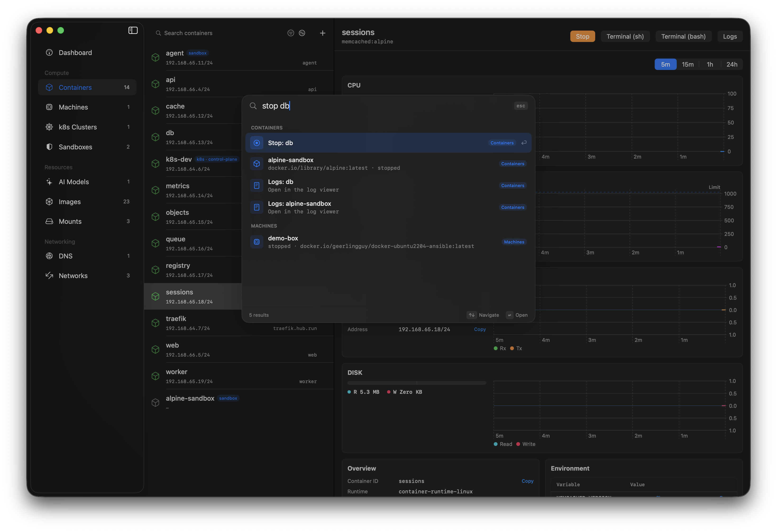Screen dimensions: 777x532
Task: Click the DNS globe icon
Action: [x=49, y=256]
